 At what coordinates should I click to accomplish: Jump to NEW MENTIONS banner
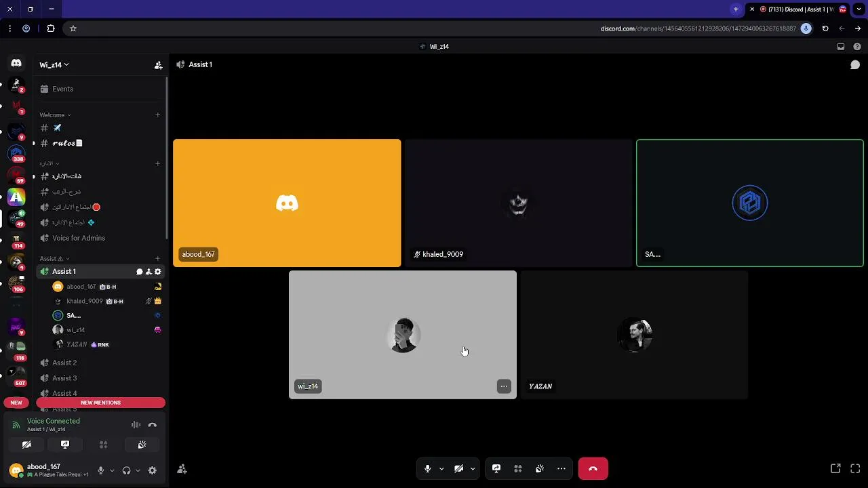pyautogui.click(x=100, y=403)
